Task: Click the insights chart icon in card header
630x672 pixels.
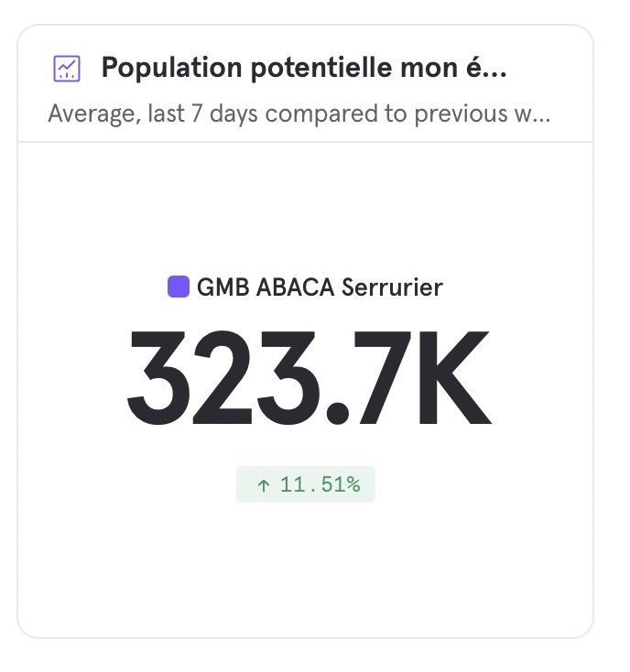Action: [67, 69]
